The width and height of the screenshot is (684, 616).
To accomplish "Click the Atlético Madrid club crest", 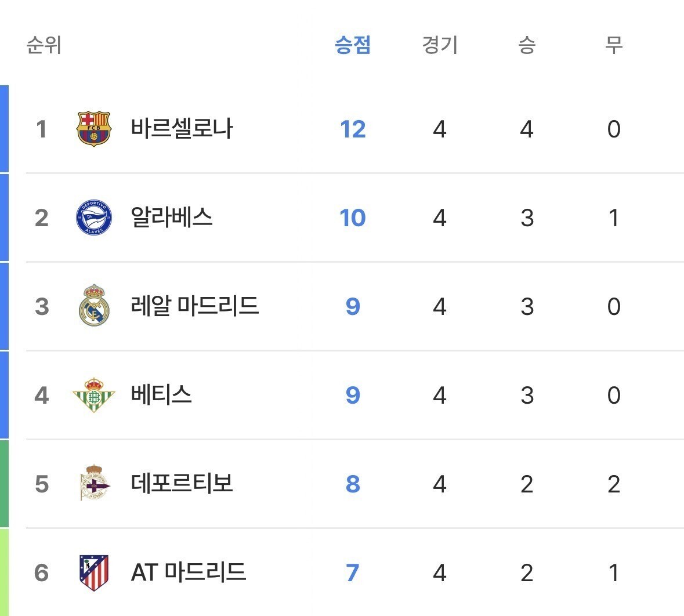I will point(94,572).
